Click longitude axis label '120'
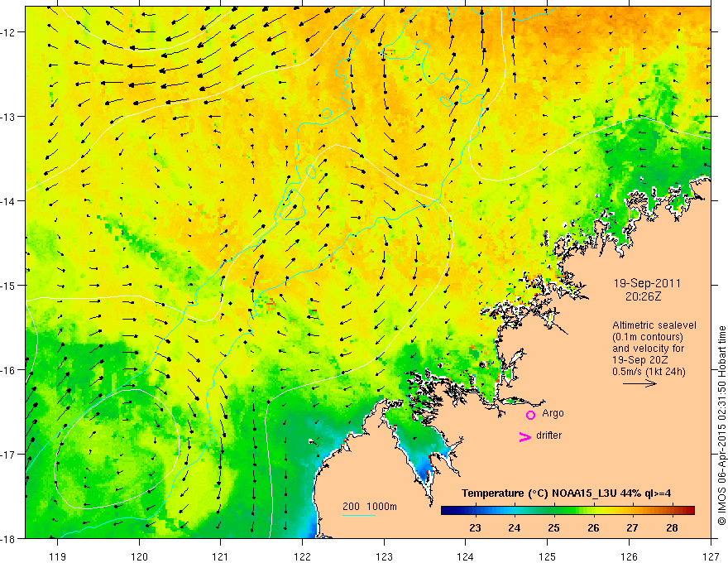728x563 pixels. click(139, 556)
